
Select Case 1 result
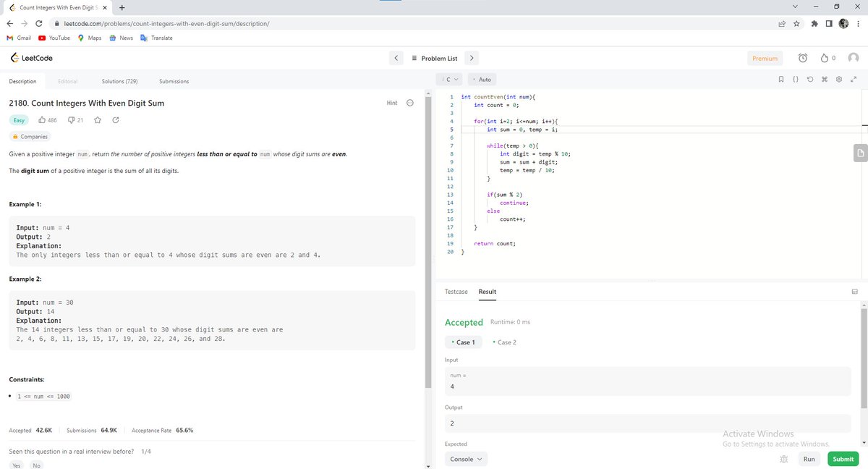(x=464, y=342)
